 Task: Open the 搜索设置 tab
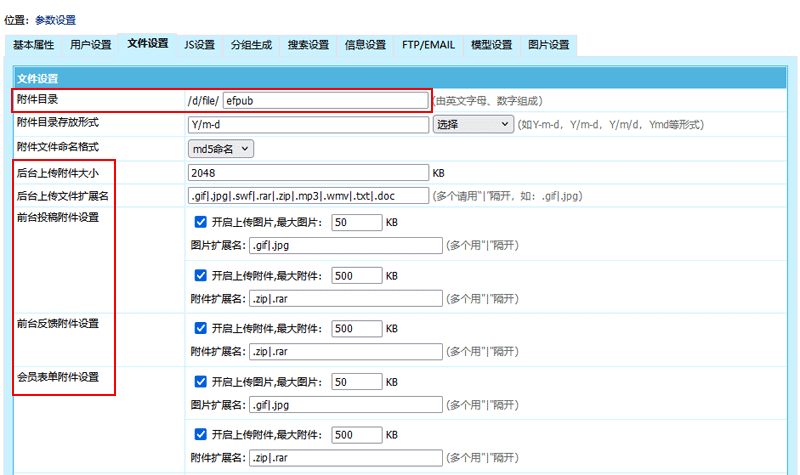[x=307, y=45]
